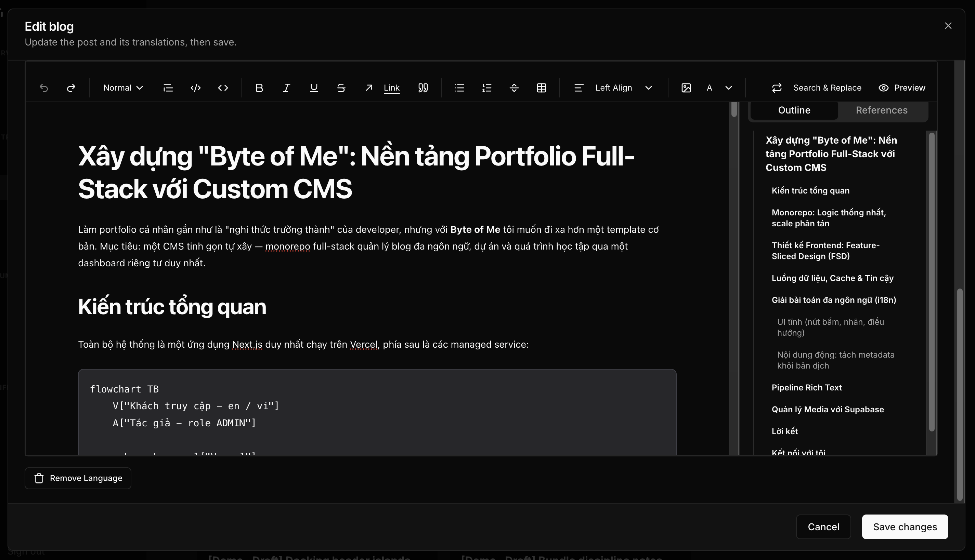
Task: Click the underlined word 'monorepo' in the paragraph
Action: (x=287, y=246)
